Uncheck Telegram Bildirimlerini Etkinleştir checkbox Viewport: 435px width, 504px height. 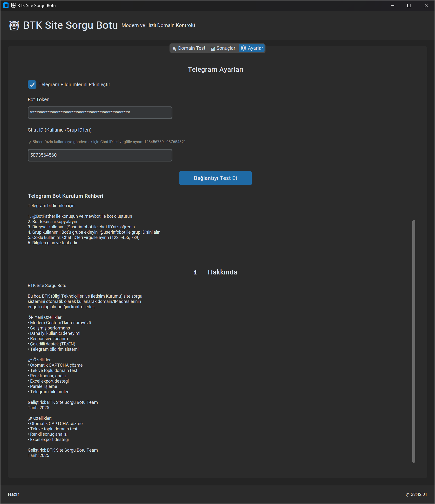click(x=32, y=84)
